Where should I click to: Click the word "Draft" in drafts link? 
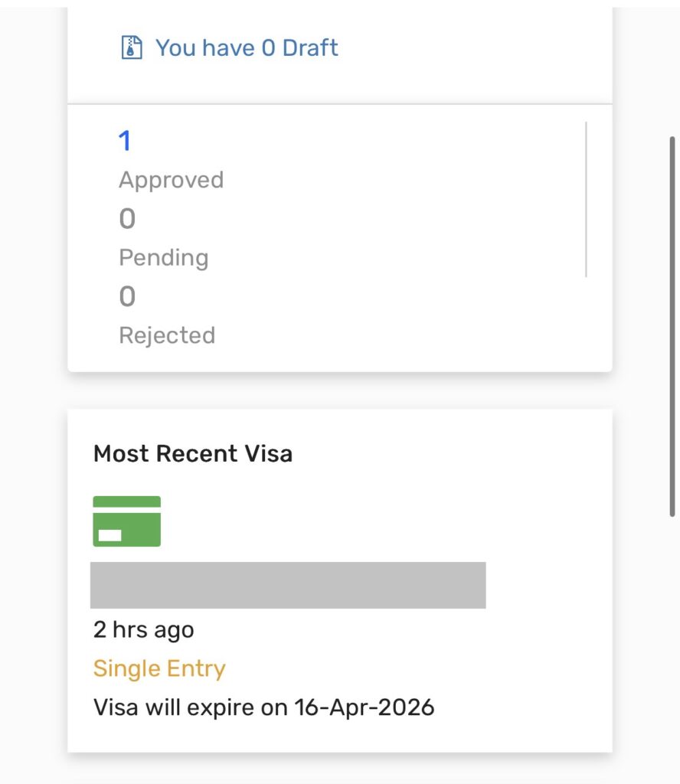coord(310,48)
